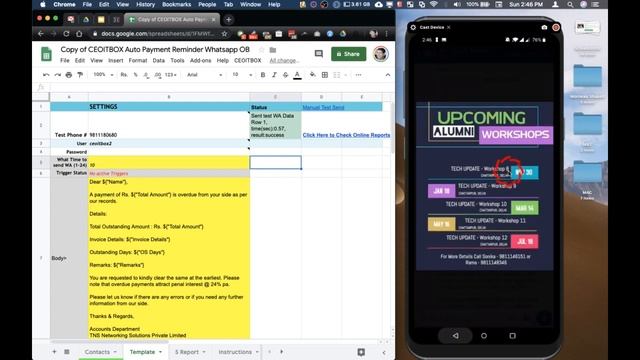
Task: Open the Format menu in Sheets
Action: [x=138, y=60]
